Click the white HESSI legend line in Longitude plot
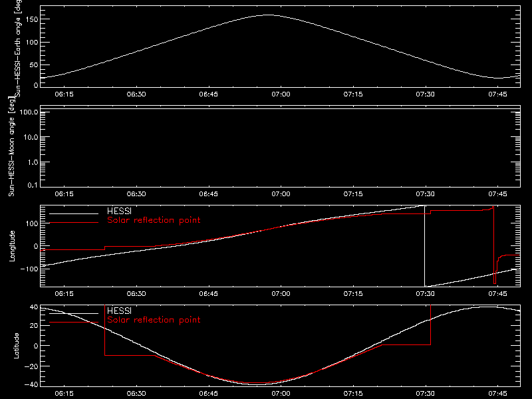 point(74,213)
